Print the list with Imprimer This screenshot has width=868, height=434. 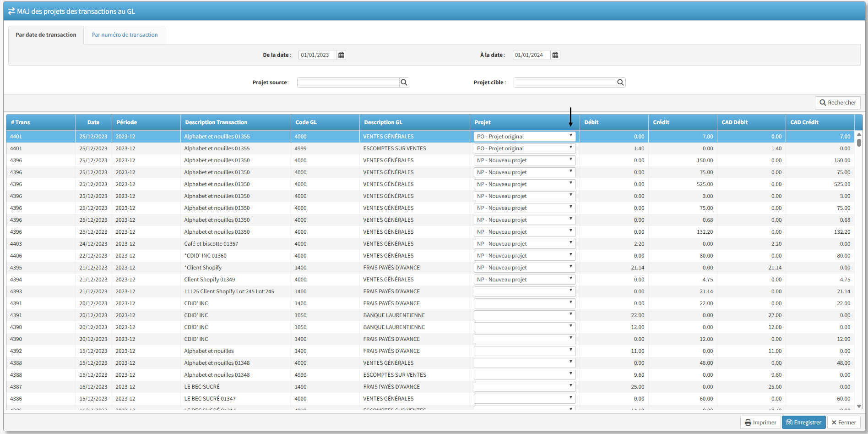pyautogui.click(x=760, y=423)
